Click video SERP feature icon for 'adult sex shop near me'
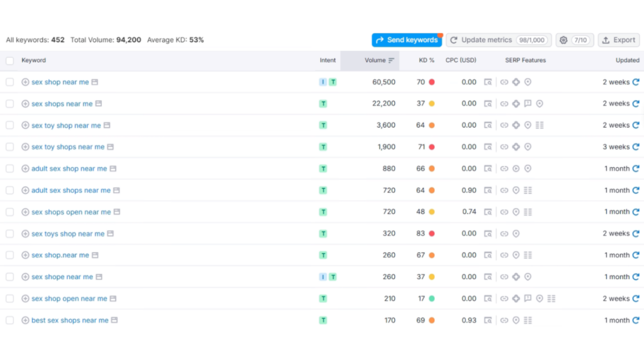The height and width of the screenshot is (362, 644). [x=516, y=168]
